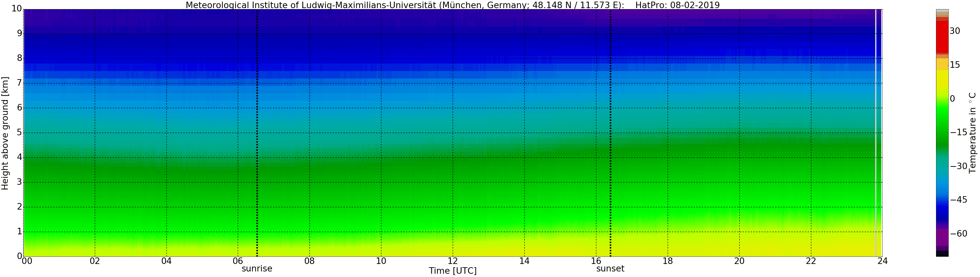The image size is (980, 277).
Task: Click the x-axis tick label '20'
Action: [x=739, y=261]
